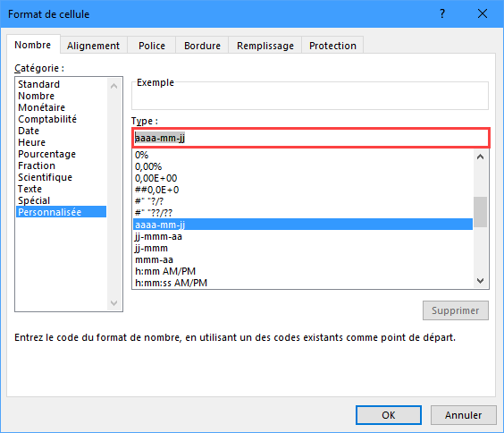Select the # ?/? fraction format
Image resolution: width=504 pixels, height=433 pixels.
(x=303, y=201)
